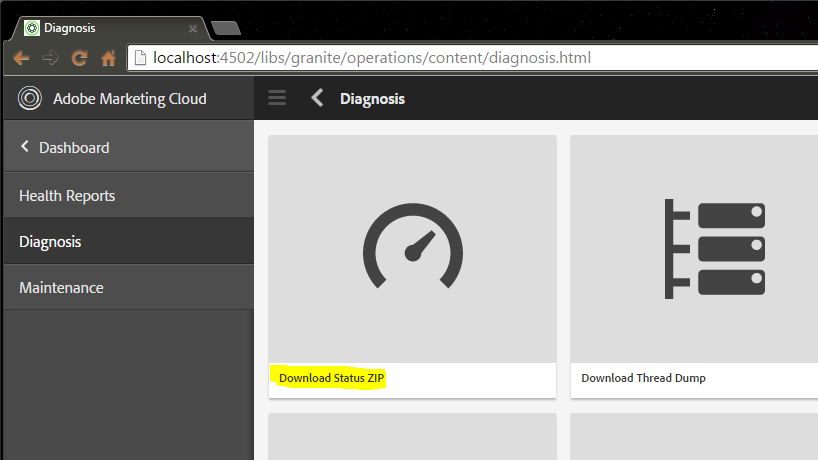Reload the page with the refresh icon
The height and width of the screenshot is (460, 818).
[x=79, y=58]
